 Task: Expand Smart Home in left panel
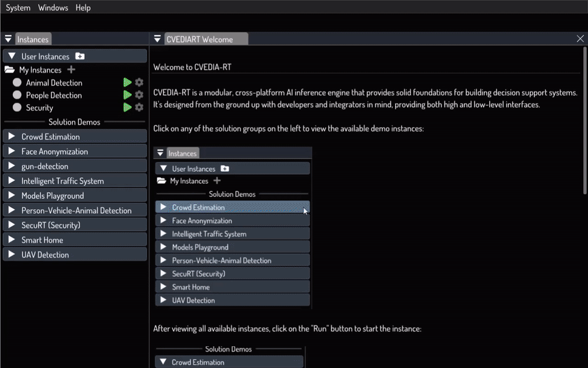[x=75, y=240]
